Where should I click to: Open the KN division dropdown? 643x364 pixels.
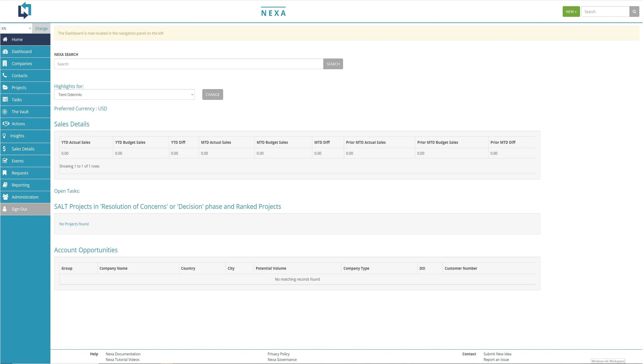[x=16, y=28]
